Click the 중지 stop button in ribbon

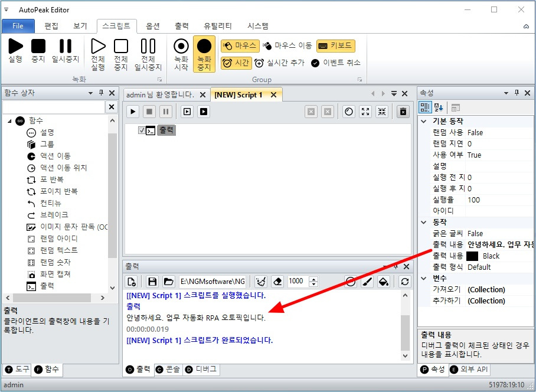point(38,50)
